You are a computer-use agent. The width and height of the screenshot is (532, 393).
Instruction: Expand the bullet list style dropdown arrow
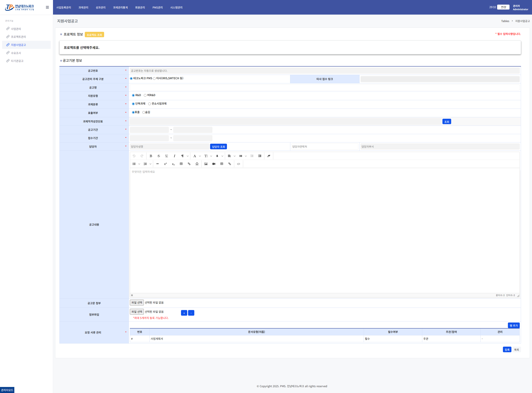tap(139, 164)
